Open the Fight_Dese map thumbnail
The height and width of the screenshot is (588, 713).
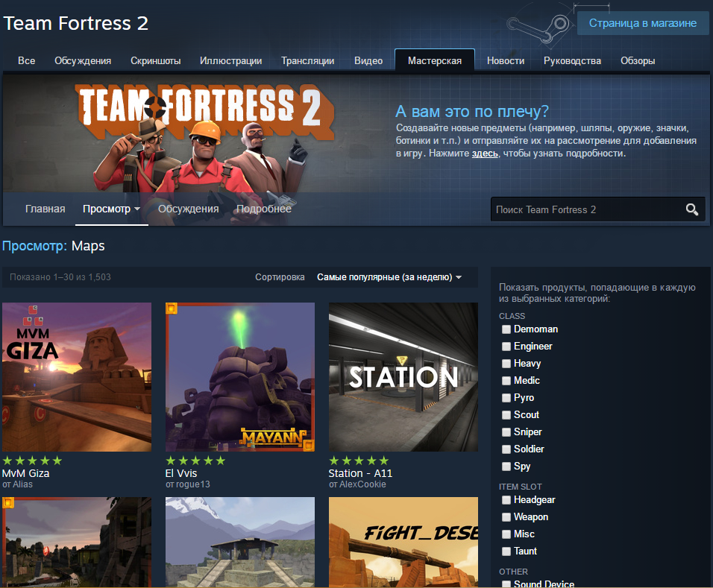click(403, 542)
